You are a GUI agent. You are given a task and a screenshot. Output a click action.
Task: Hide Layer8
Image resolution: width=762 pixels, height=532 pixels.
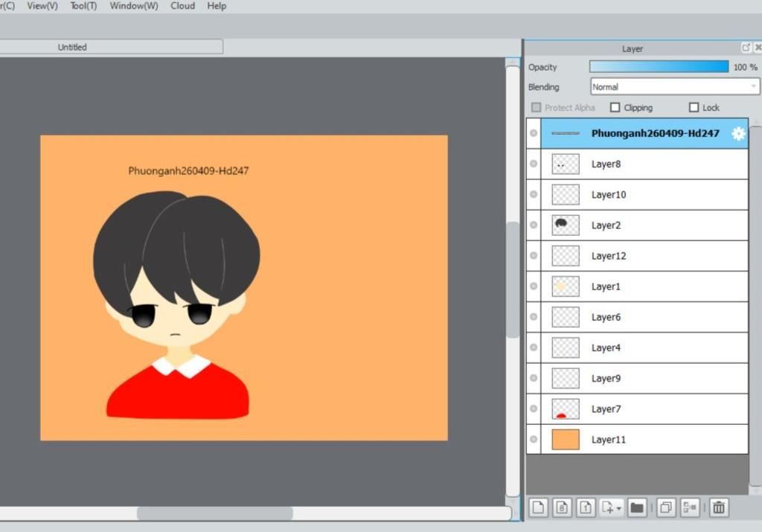click(534, 164)
